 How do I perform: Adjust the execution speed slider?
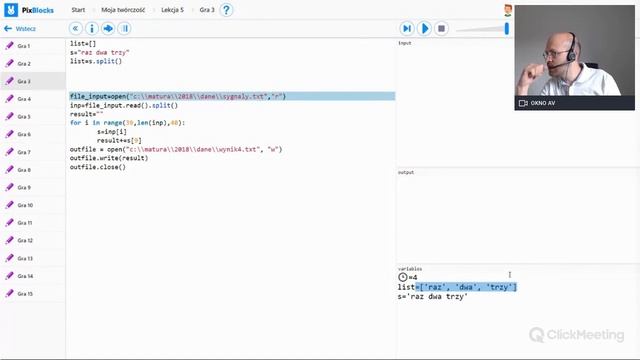(507, 29)
